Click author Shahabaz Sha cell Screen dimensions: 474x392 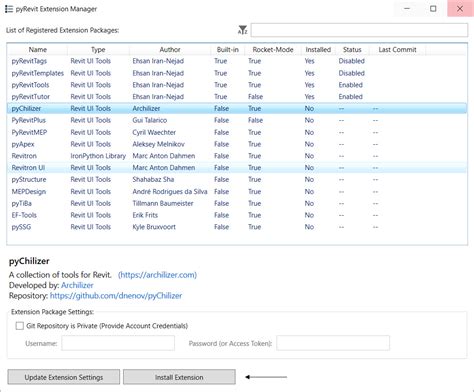(x=153, y=179)
